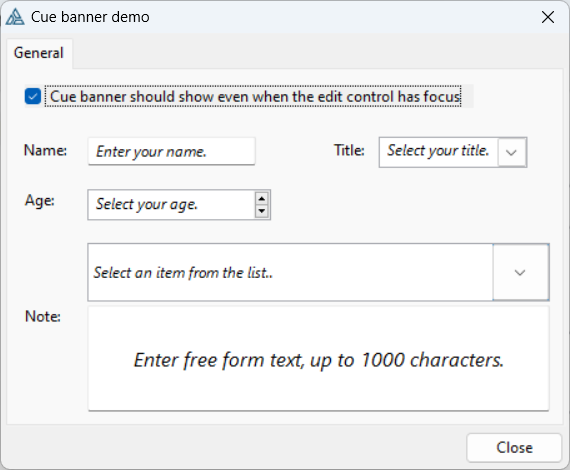Increase the age with the up arrow
This screenshot has height=470, width=570.
(x=262, y=198)
